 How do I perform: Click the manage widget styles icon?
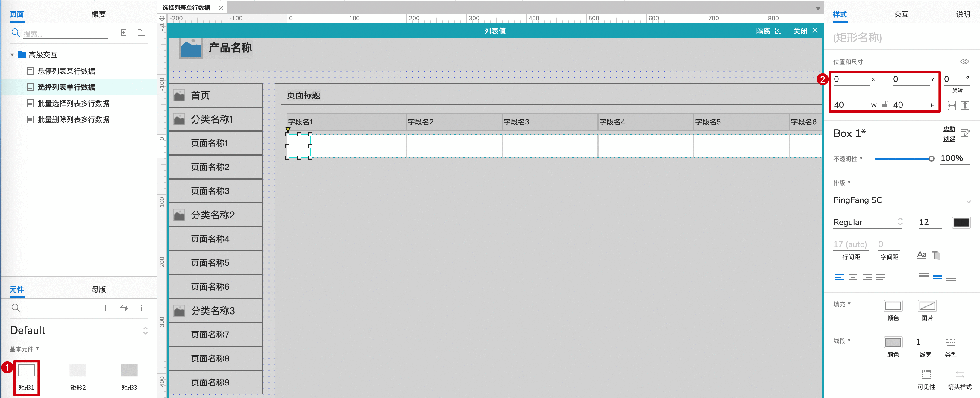[x=965, y=133]
